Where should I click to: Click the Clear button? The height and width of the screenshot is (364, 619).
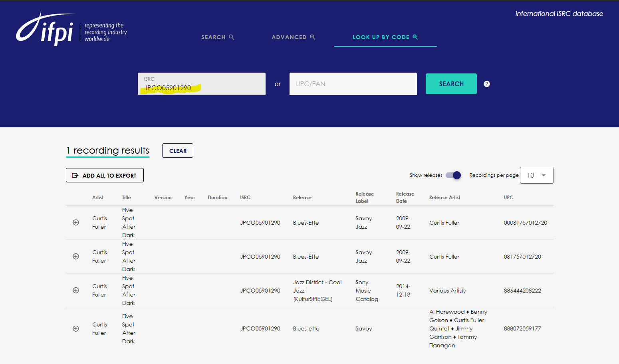pos(178,151)
